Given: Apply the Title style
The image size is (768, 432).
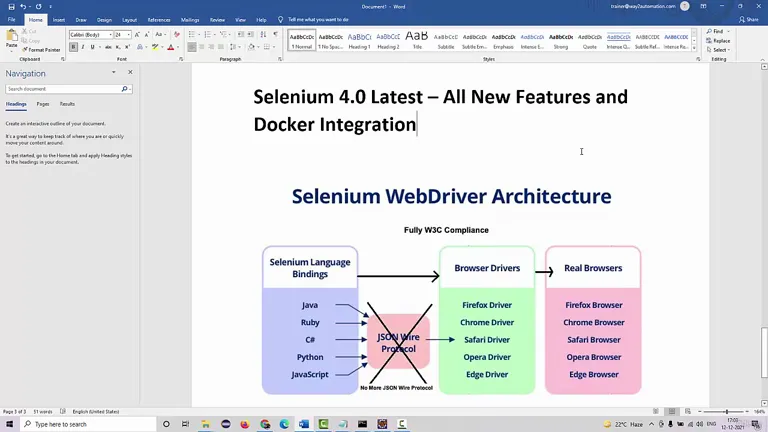Looking at the screenshot, I should (417, 40).
